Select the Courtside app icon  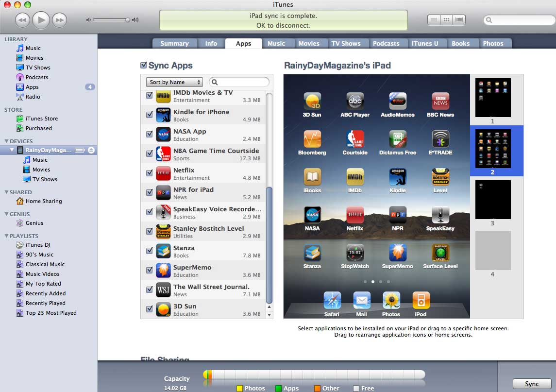[355, 139]
